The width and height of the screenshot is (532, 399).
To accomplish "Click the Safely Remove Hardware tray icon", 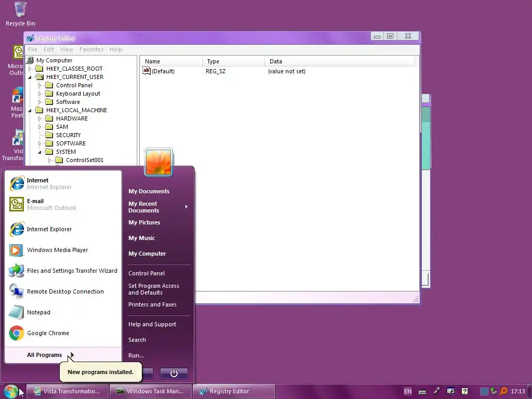I will click(494, 391).
